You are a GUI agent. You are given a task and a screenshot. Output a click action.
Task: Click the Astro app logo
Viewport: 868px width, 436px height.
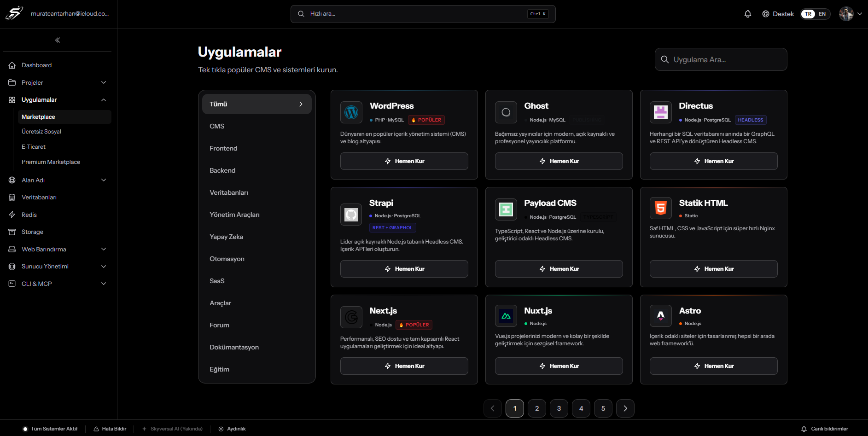click(661, 316)
